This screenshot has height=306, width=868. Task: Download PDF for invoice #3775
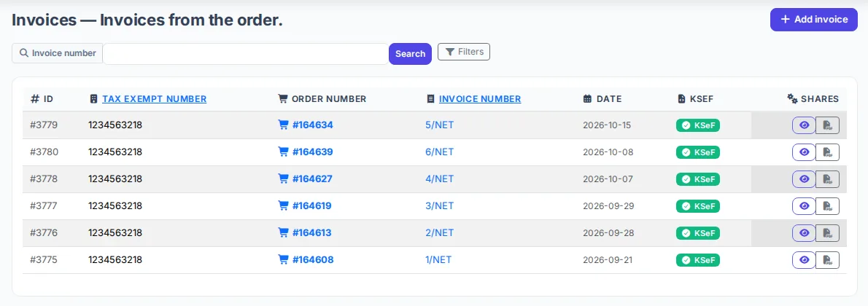tap(828, 260)
